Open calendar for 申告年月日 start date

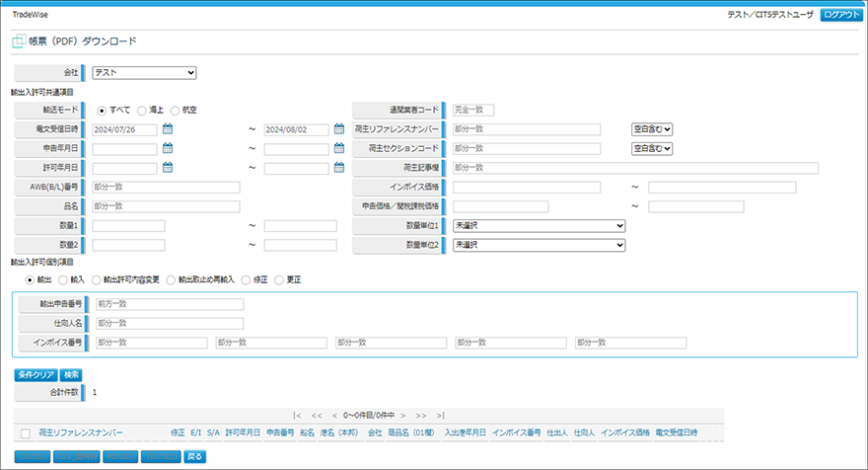(x=168, y=148)
